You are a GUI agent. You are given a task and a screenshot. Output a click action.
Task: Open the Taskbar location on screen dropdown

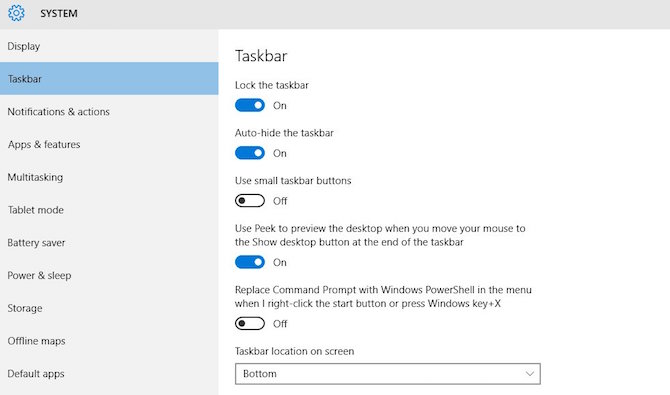tap(388, 374)
